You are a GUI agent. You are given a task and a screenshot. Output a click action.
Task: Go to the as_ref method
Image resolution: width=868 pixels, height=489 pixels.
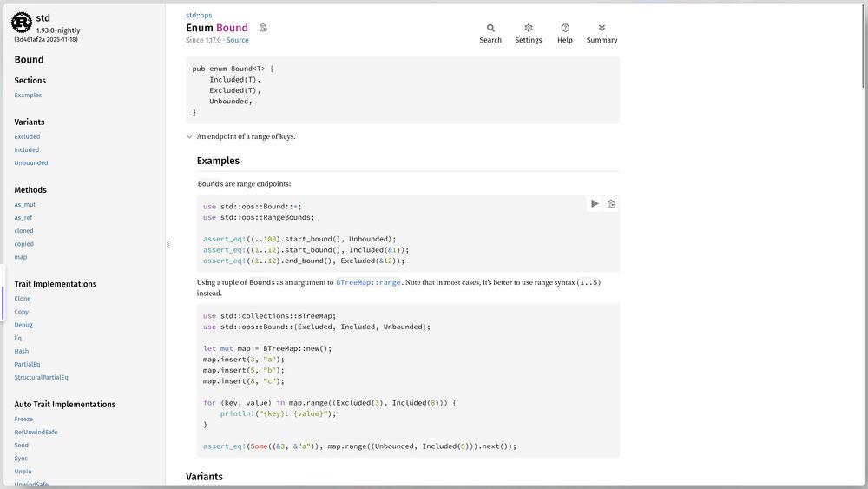pos(23,218)
